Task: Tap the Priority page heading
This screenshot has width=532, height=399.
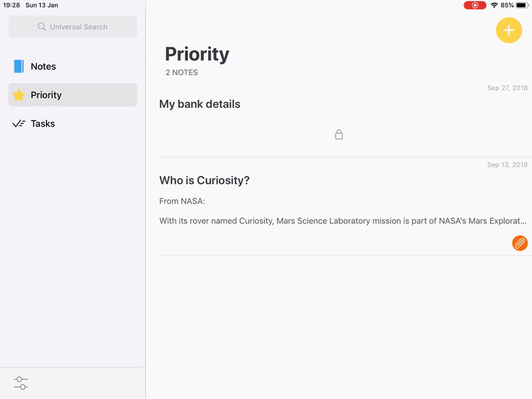Action: coord(197,55)
